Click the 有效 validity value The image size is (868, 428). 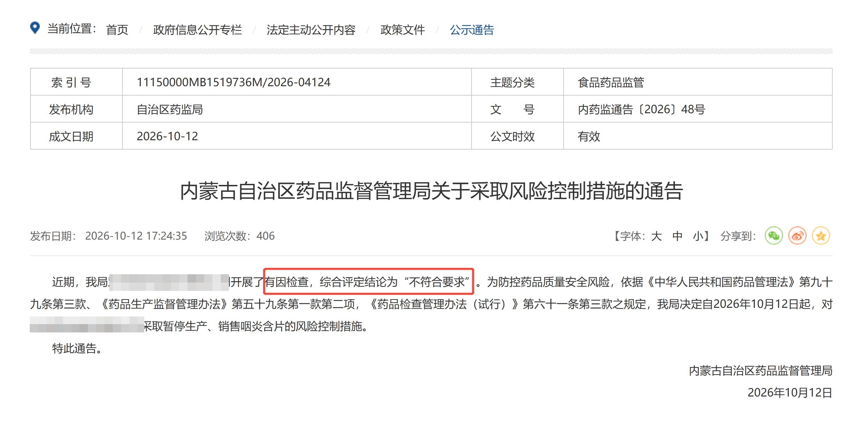tap(589, 136)
